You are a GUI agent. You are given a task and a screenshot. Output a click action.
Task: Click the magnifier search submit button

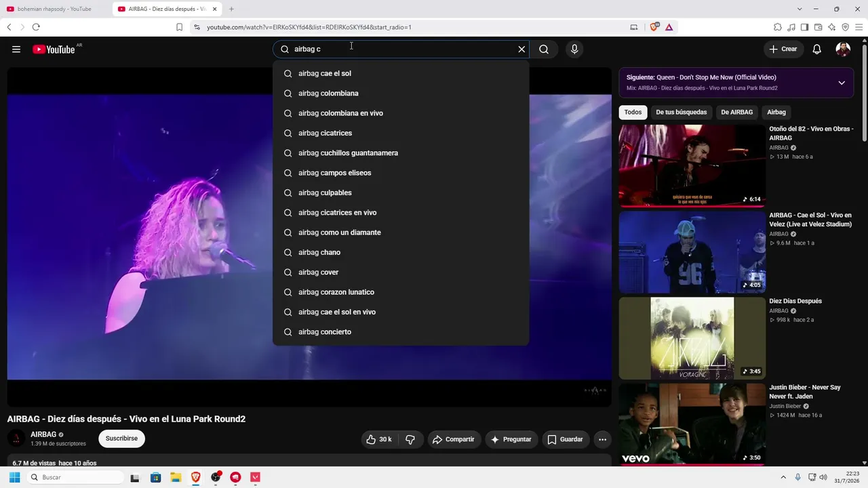point(544,49)
